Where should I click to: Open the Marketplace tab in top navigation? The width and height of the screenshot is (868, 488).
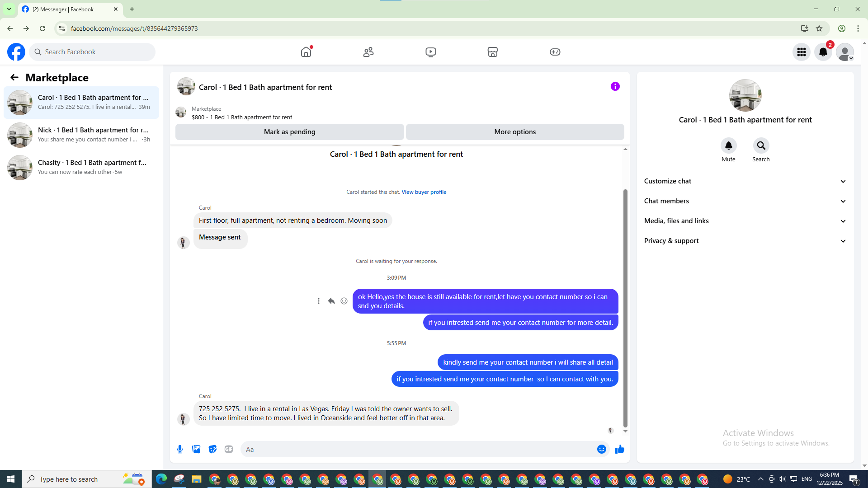point(493,52)
